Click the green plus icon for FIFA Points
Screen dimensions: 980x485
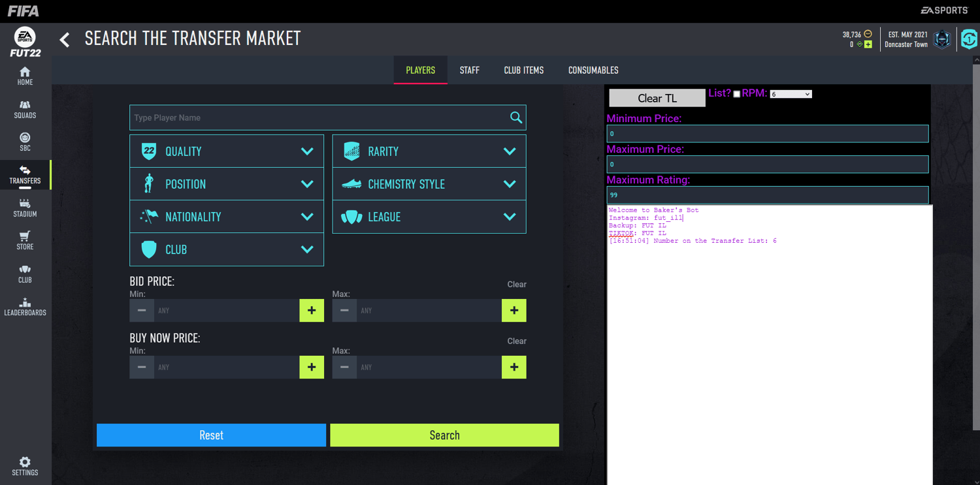tap(868, 44)
